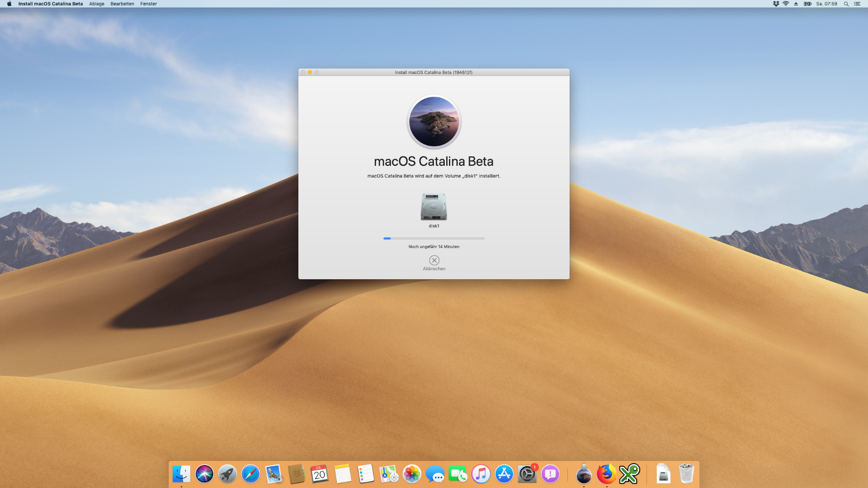Open the Ablage menu
Image resolution: width=868 pixels, height=488 pixels.
click(96, 4)
